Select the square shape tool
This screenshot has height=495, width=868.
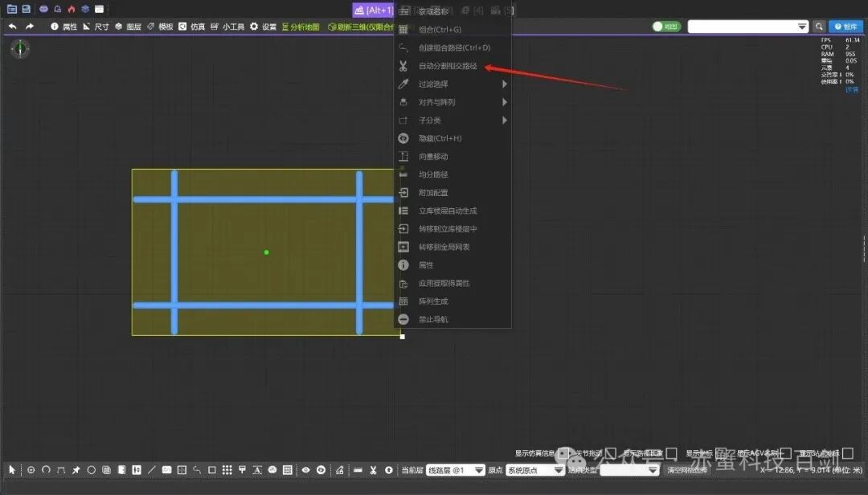coord(212,470)
